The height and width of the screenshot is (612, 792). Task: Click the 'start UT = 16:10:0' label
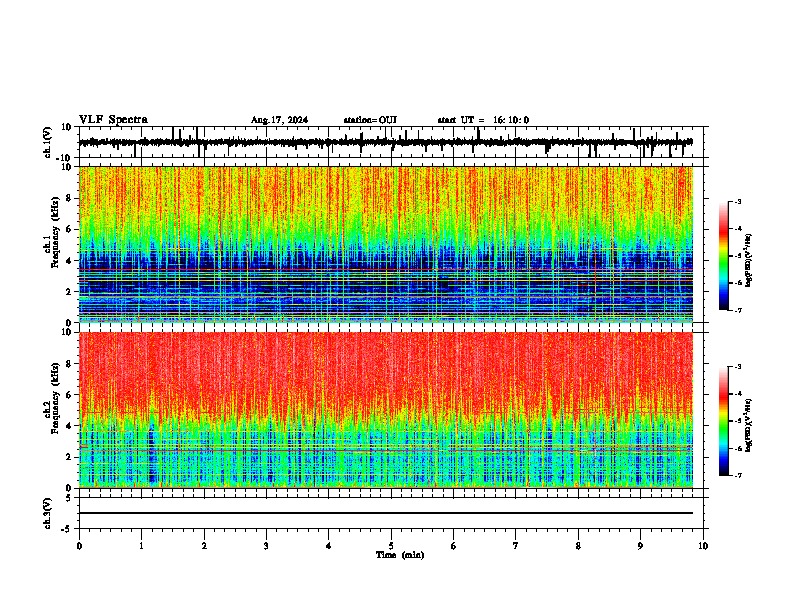coord(483,120)
